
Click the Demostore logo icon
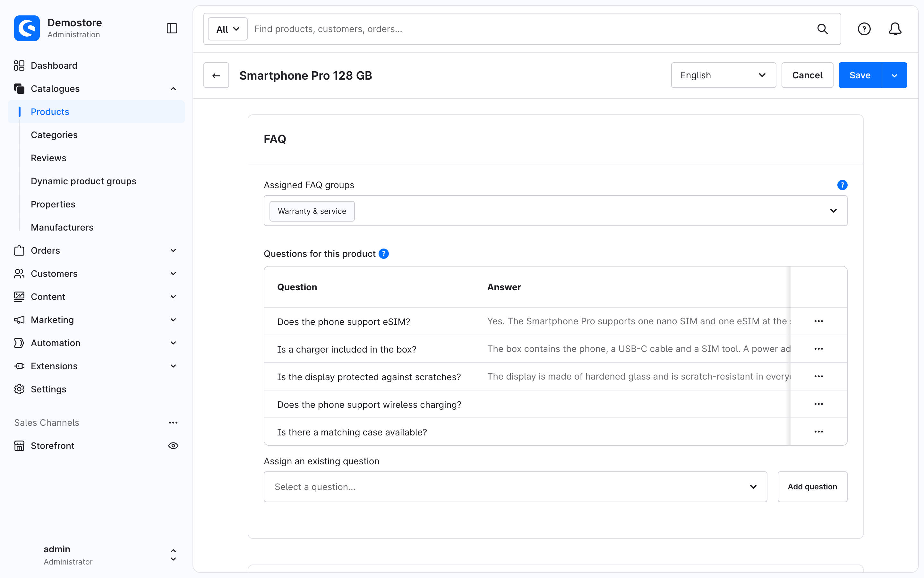(x=27, y=28)
